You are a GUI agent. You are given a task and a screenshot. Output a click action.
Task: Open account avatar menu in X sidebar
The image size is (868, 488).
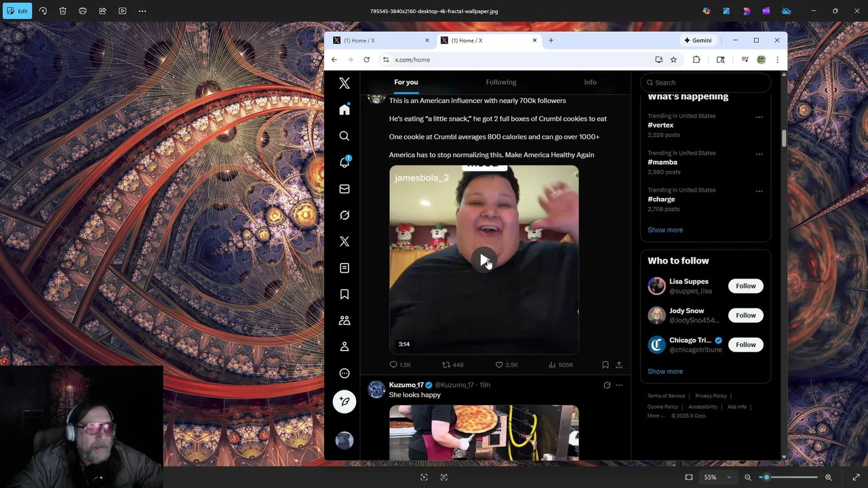[344, 441]
